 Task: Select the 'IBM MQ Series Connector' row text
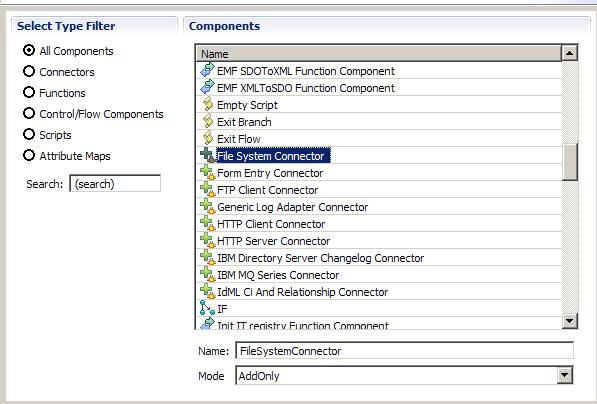pos(278,275)
